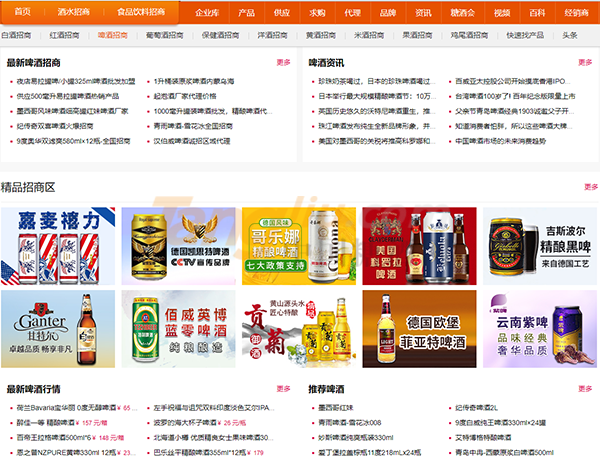This screenshot has width=600, height=464.
Task: Open the 嘉麦禧力 beer banner
Action: tap(58, 246)
